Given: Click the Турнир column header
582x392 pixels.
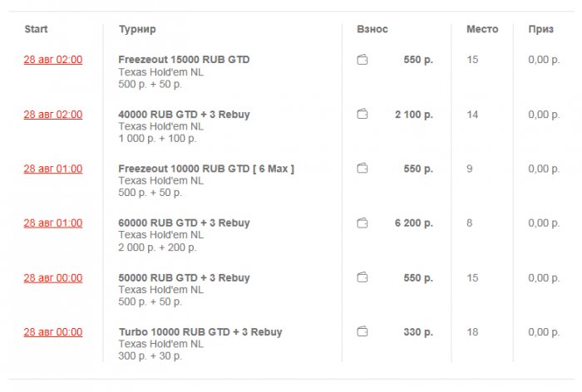Looking at the screenshot, I should coord(137,30).
